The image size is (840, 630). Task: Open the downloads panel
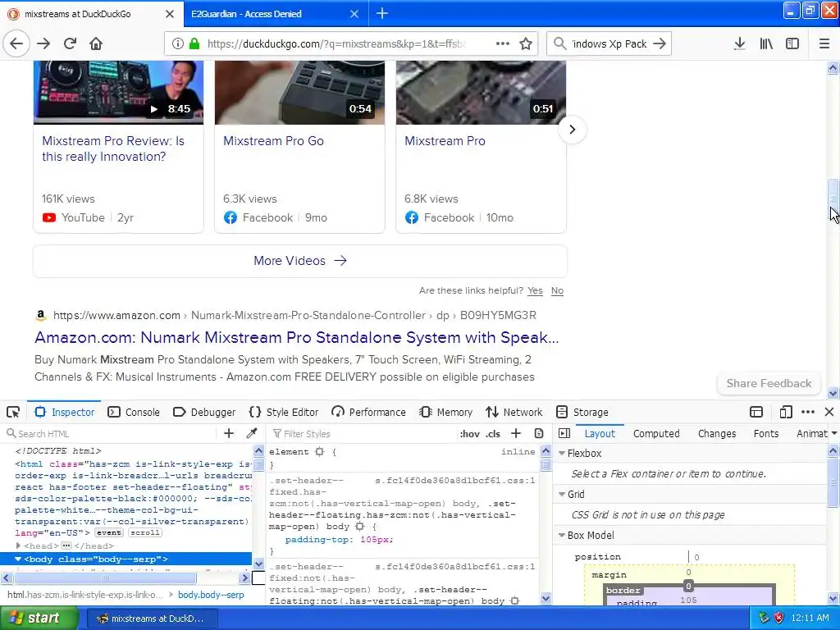point(740,43)
